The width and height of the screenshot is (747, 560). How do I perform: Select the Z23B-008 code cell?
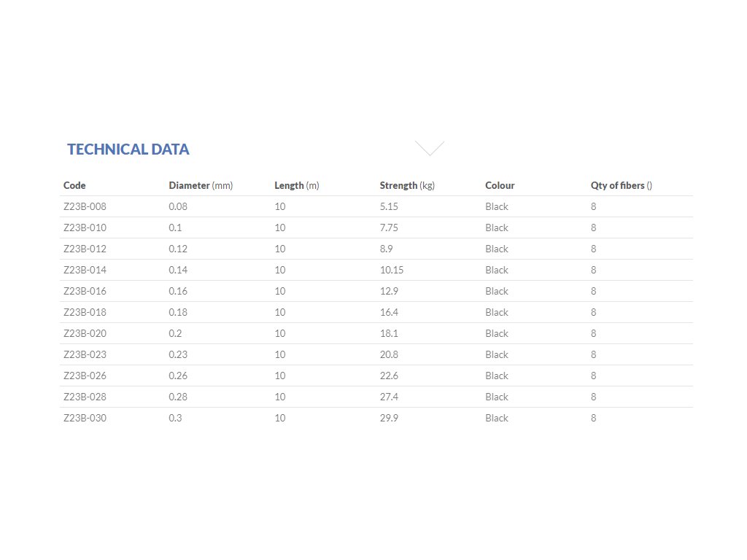[x=85, y=206]
